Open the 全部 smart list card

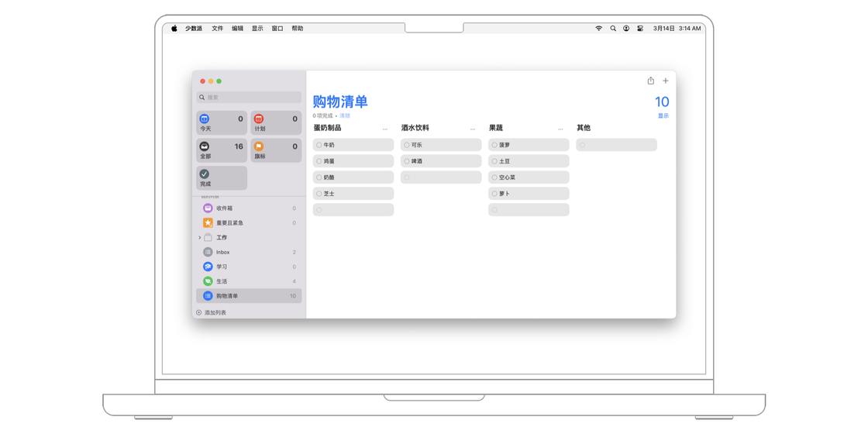222,150
